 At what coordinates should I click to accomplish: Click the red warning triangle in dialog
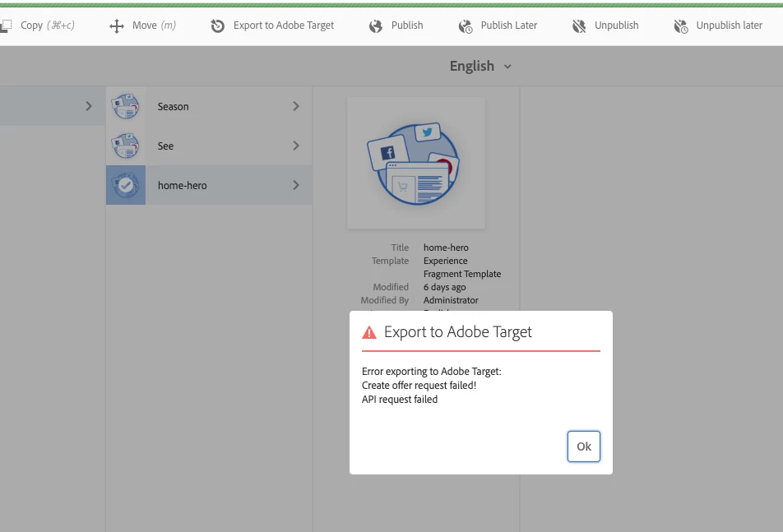click(x=369, y=332)
